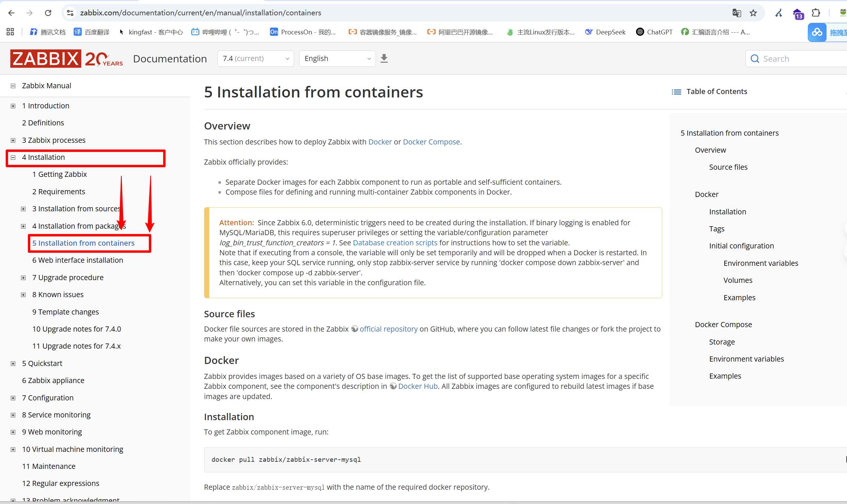
Task: Open the 主流Linux发行版本 bookmark
Action: 541,32
